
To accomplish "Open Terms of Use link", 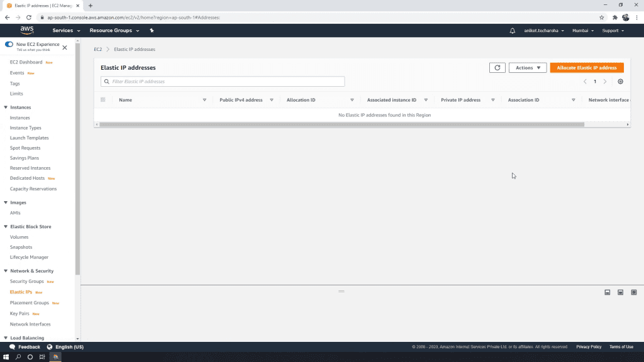I will click(621, 347).
